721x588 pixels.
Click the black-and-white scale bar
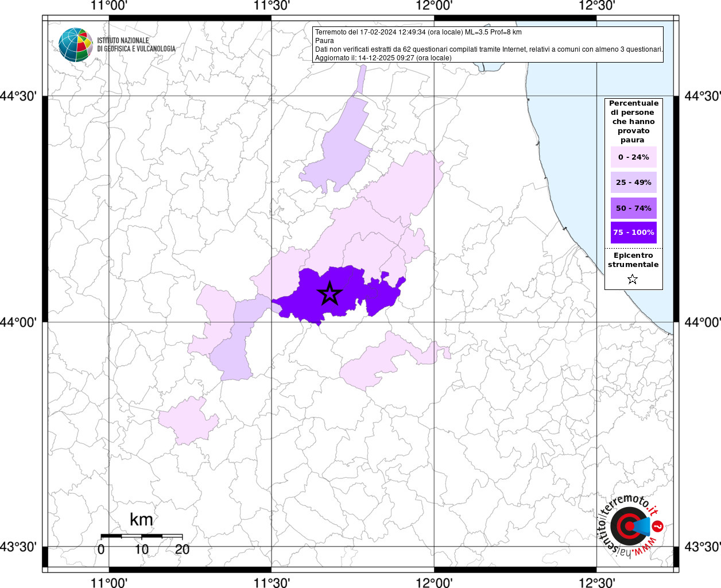[142, 536]
